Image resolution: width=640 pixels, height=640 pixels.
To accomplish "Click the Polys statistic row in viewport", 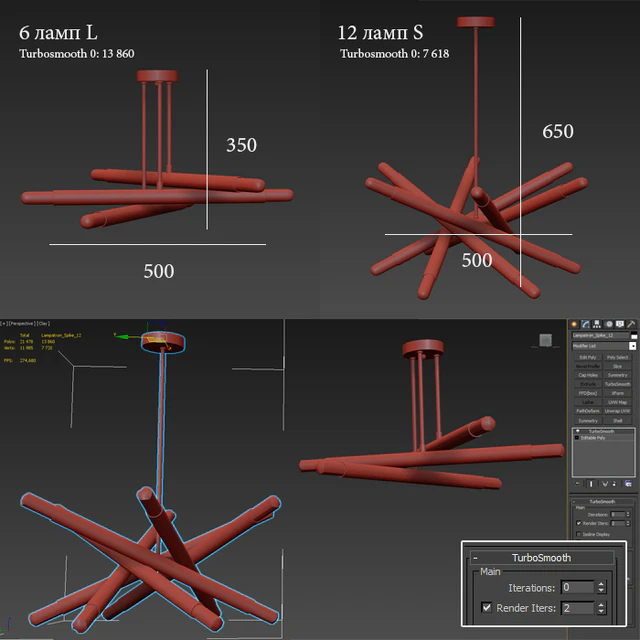I will click(29, 341).
